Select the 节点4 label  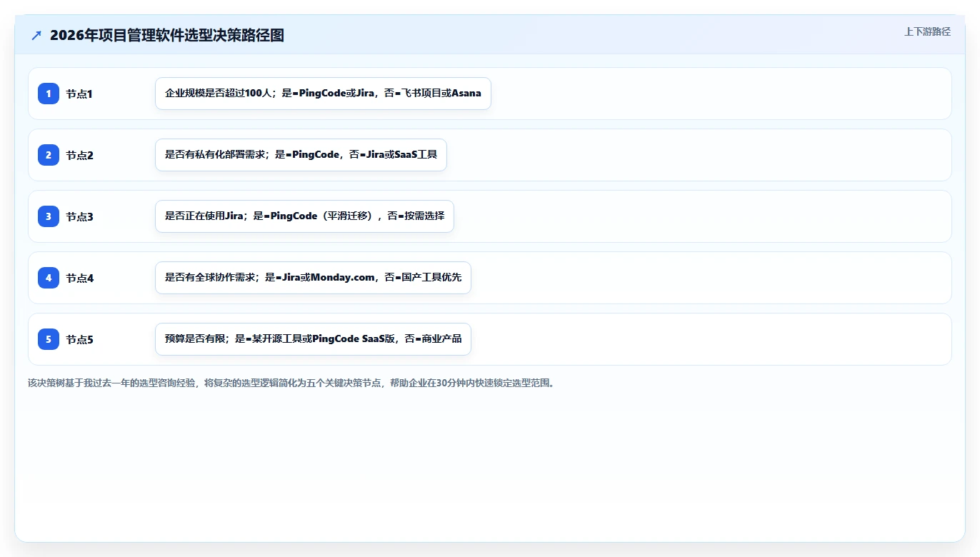pyautogui.click(x=80, y=278)
